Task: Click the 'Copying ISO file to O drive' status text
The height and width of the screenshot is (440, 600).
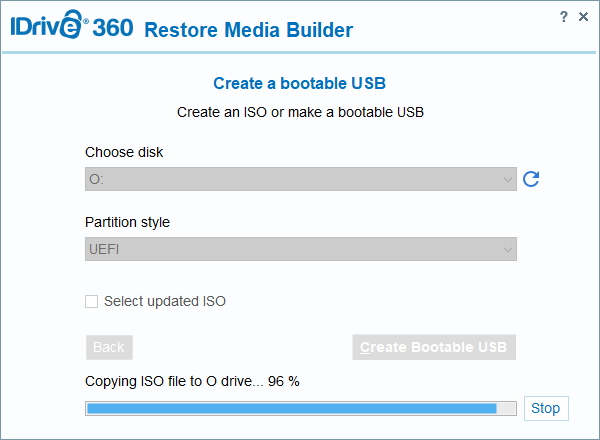Action: 193,381
